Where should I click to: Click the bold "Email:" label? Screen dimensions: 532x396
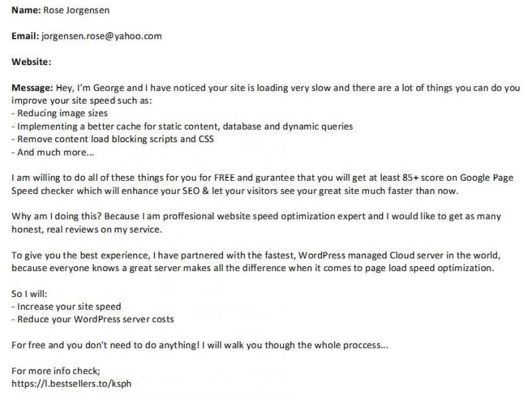pyautogui.click(x=25, y=36)
